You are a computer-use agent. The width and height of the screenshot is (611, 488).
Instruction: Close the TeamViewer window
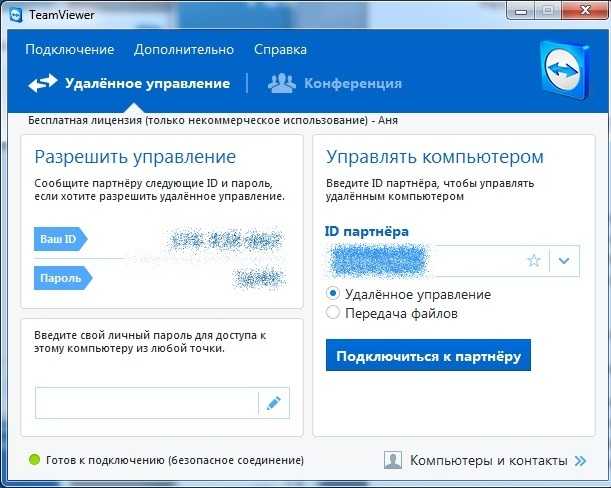click(x=585, y=10)
